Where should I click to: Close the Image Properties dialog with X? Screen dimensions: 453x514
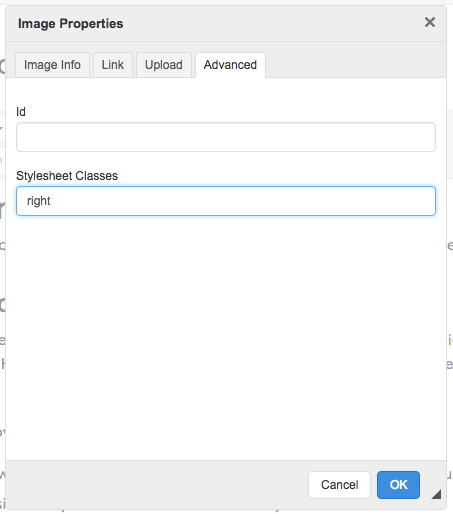coord(430,22)
